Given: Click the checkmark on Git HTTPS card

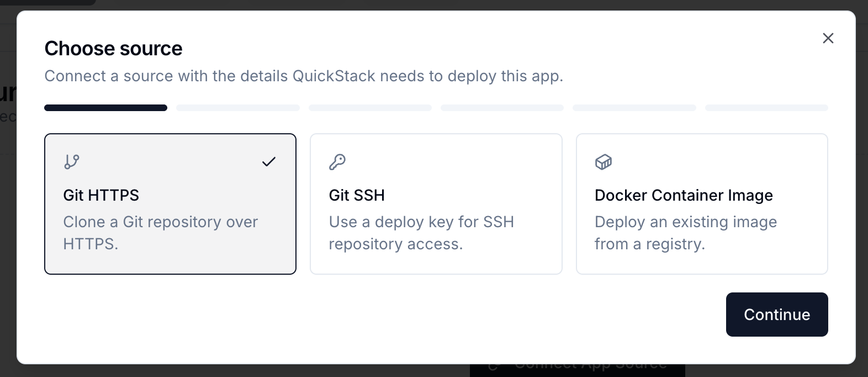Looking at the screenshot, I should 269,162.
